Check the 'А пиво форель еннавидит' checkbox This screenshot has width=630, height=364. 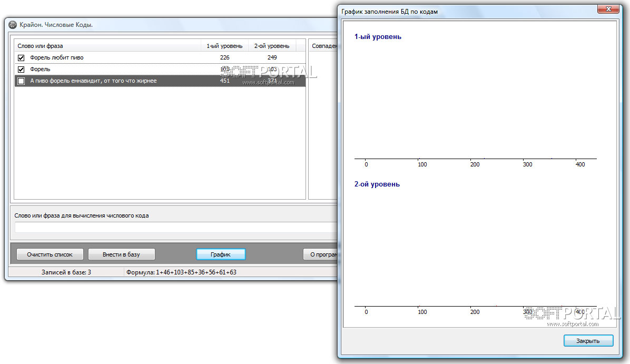point(21,81)
